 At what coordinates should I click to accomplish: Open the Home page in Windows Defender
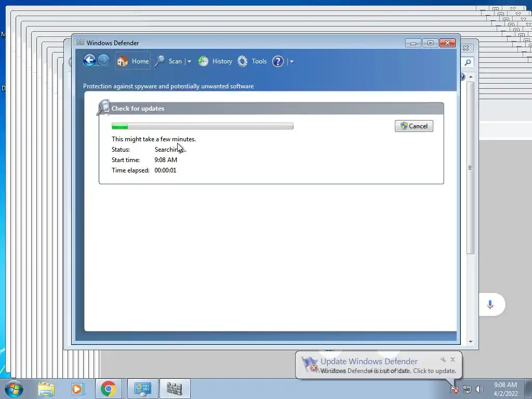tap(133, 61)
